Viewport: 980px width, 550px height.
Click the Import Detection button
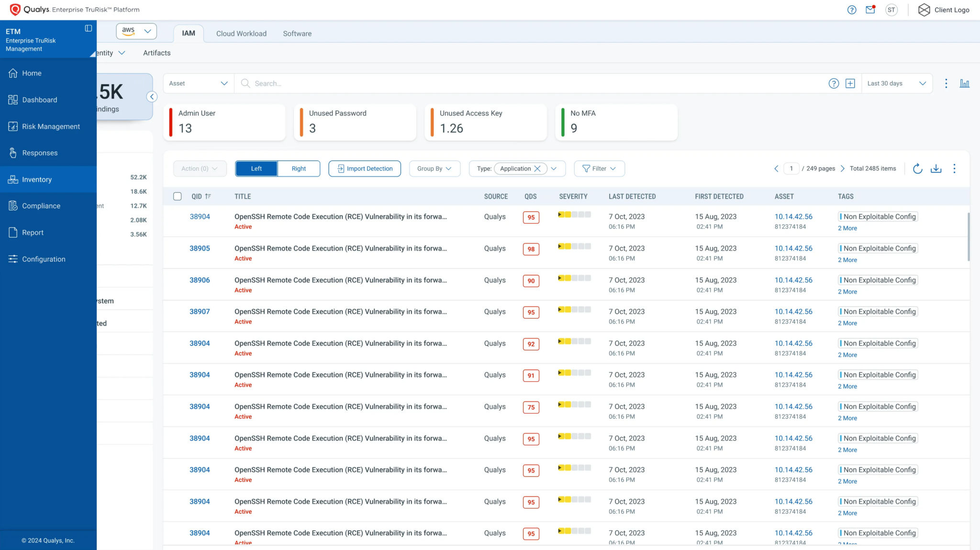pos(364,168)
